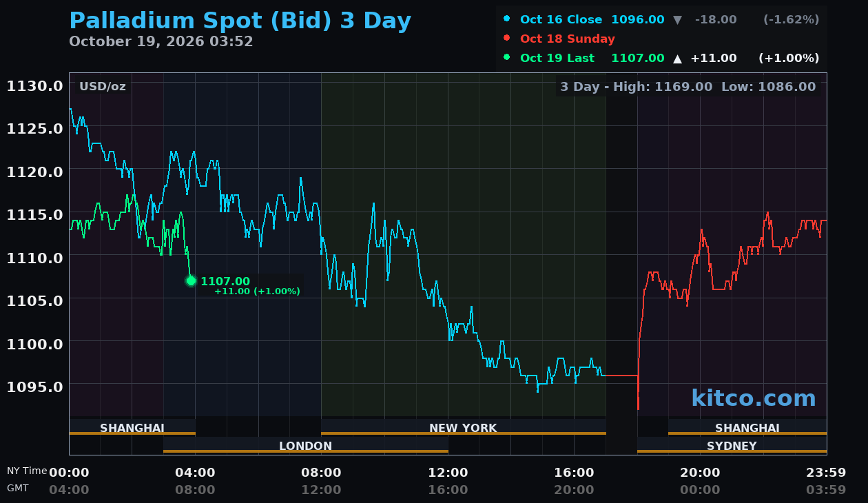Click the 1105.0 y-axis label

(x=34, y=300)
